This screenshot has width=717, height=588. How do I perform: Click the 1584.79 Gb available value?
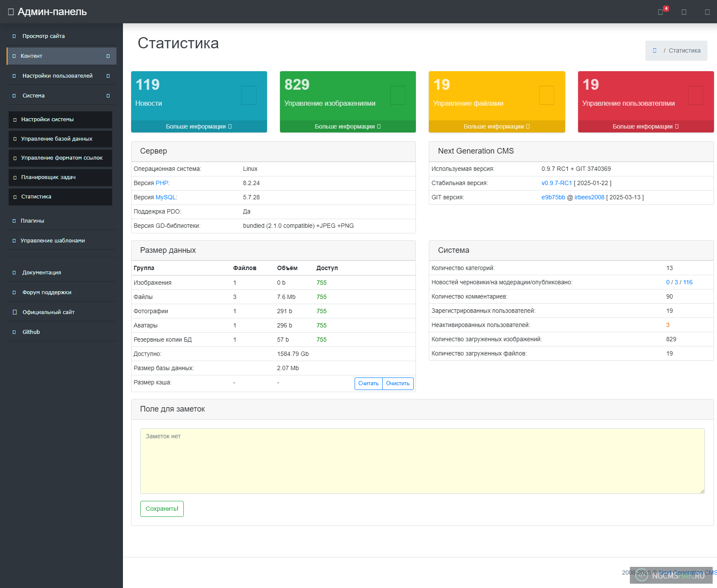[293, 354]
